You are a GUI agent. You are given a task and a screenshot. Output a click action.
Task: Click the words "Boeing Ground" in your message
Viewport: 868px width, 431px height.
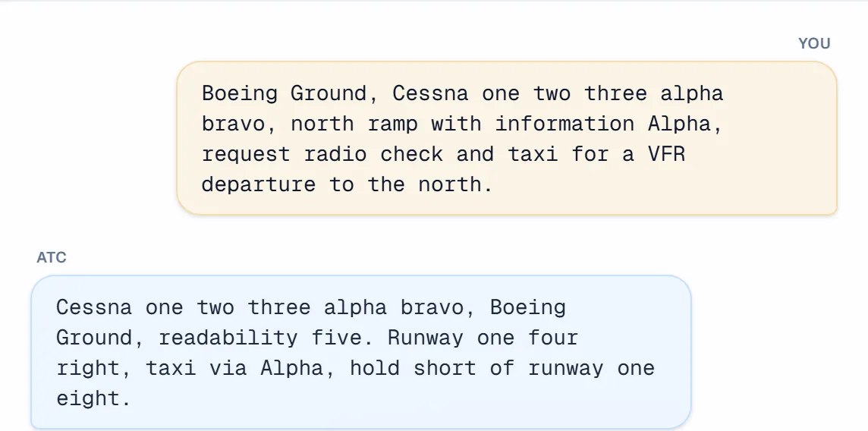pos(284,93)
